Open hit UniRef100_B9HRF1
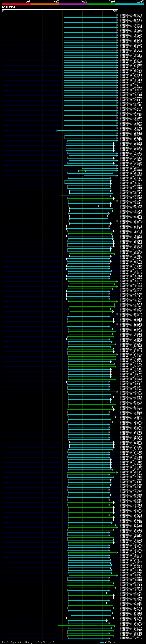Image resolution: width=146 pixels, height=644 pixels. pos(131,20)
